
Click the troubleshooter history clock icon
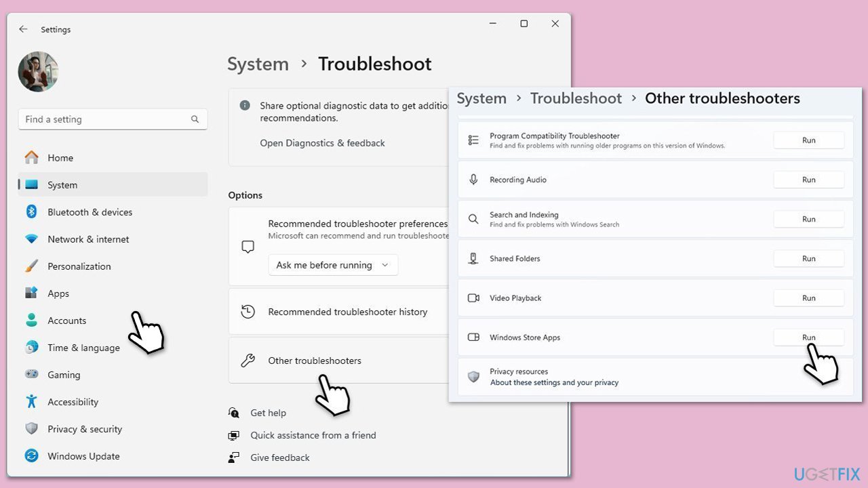(248, 312)
